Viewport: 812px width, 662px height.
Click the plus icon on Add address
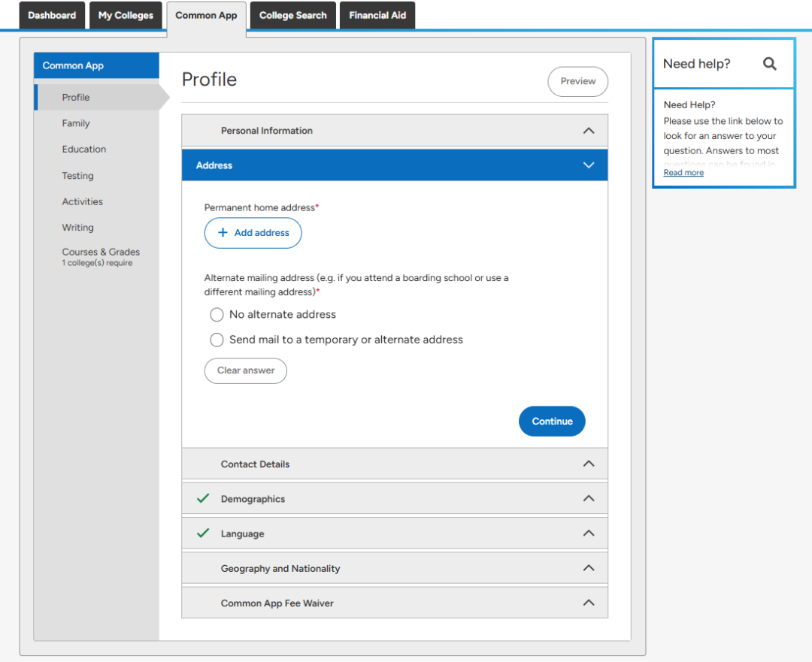click(223, 232)
